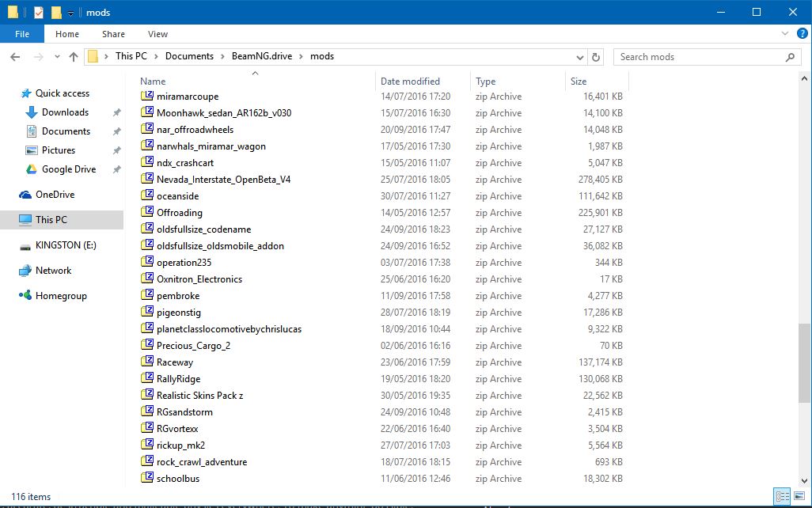Open the Home ribbon tab
Screen dimensions: 812x508
pos(67,34)
